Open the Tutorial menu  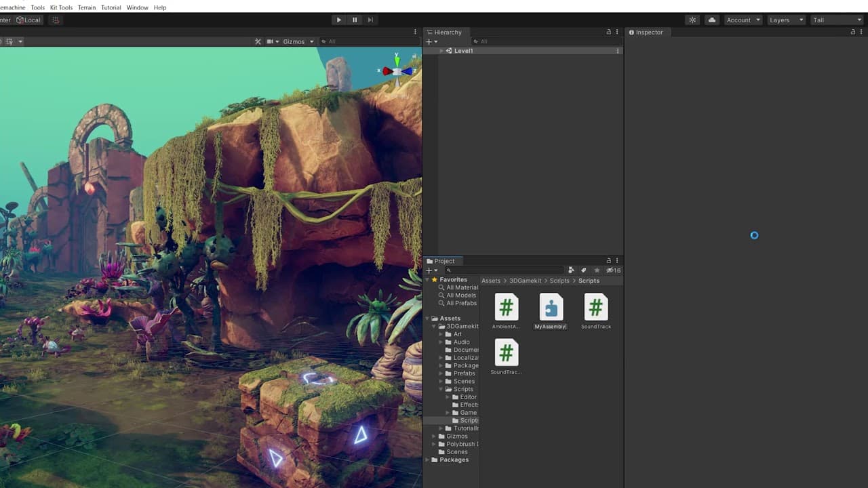click(x=111, y=7)
